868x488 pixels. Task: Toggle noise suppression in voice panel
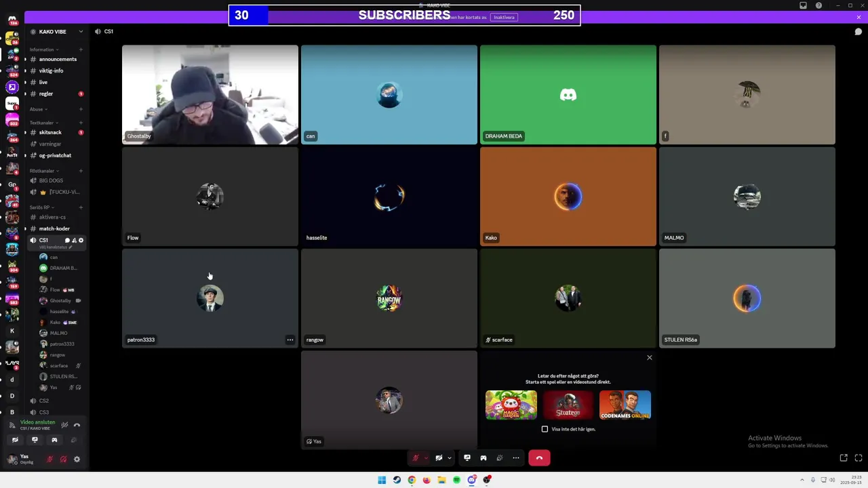[64, 425]
